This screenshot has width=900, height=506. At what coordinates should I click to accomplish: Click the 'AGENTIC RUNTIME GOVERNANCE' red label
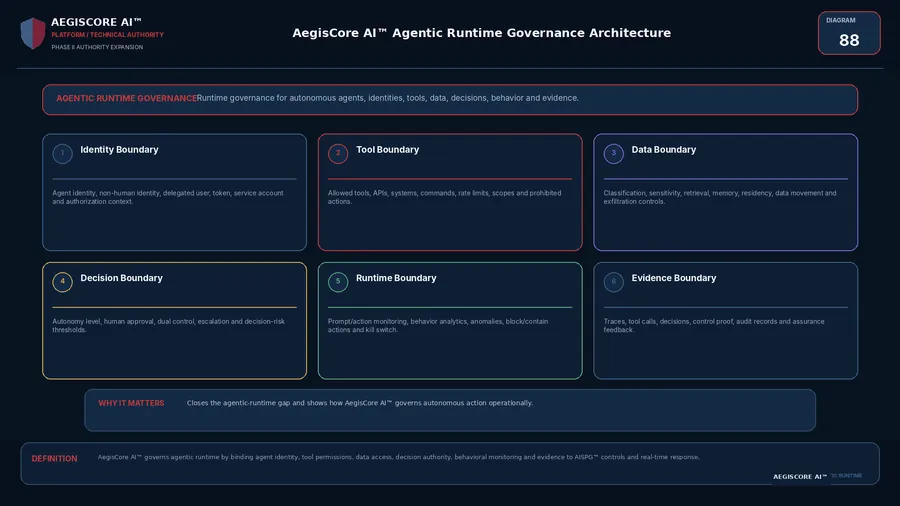(126, 99)
